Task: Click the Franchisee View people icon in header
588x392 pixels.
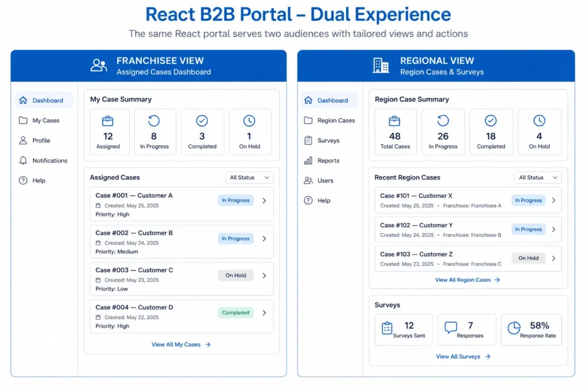Action: coord(99,65)
